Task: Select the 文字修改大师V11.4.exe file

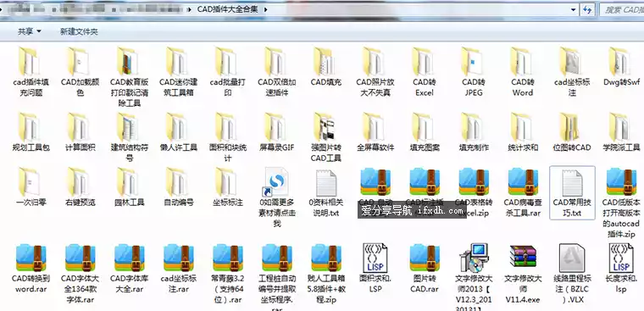Action: tap(523, 274)
